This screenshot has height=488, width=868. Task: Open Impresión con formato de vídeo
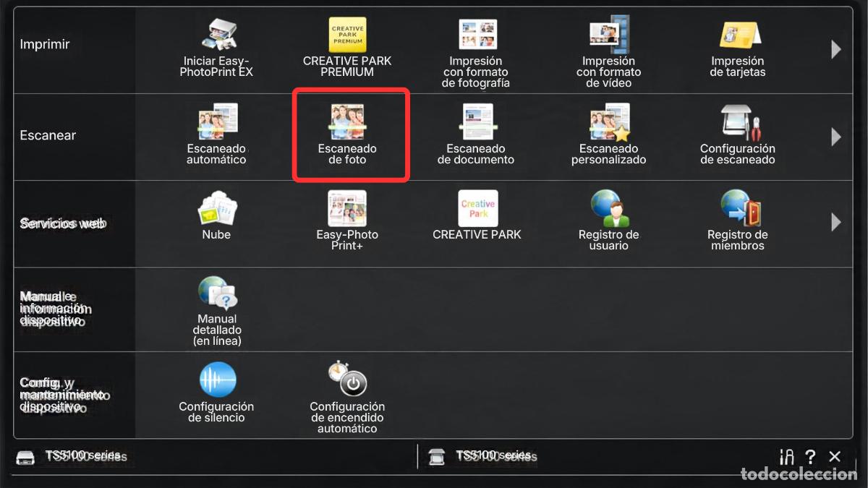(608, 52)
